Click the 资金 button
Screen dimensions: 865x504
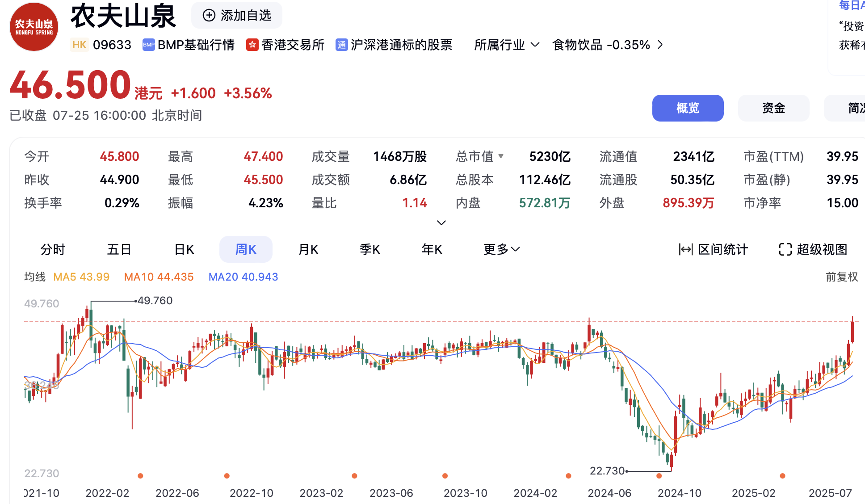(773, 108)
